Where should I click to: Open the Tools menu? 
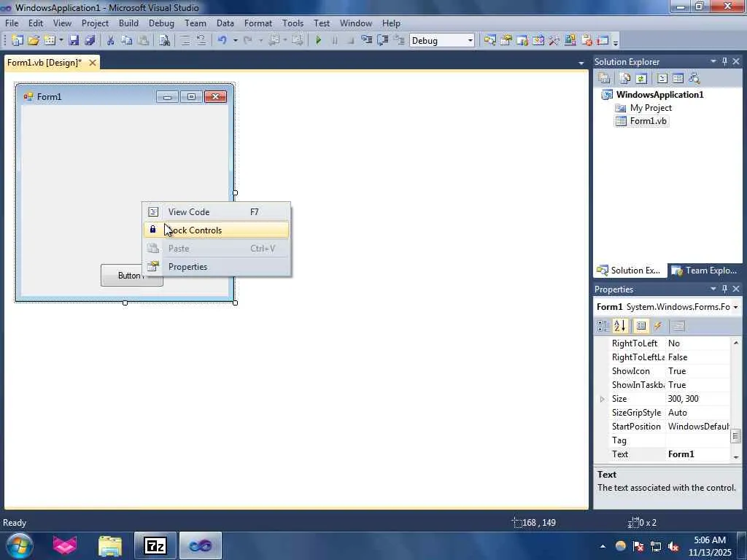(x=293, y=23)
